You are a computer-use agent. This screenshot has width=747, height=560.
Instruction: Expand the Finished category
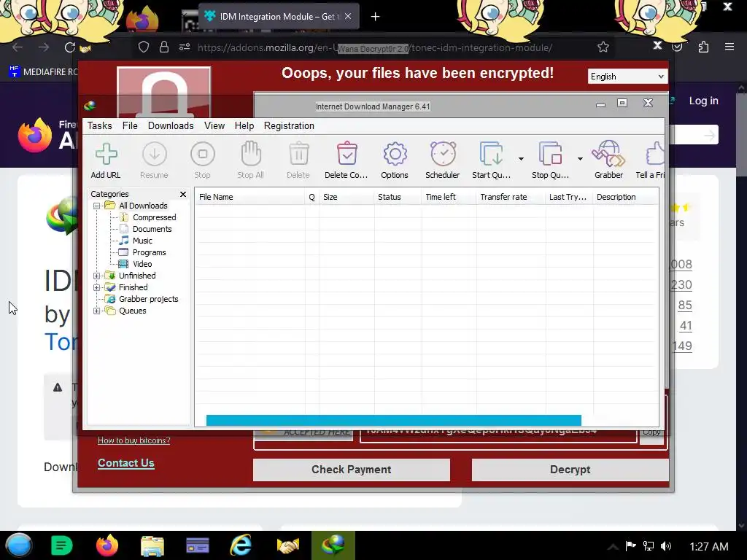[x=97, y=287]
